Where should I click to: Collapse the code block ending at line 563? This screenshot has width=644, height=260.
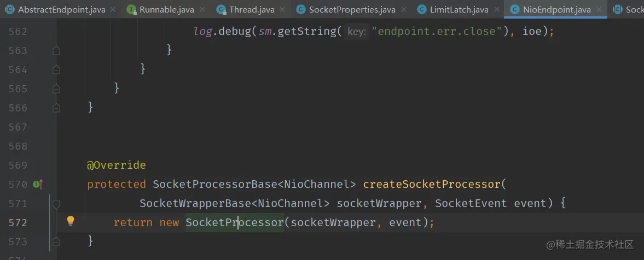pyautogui.click(x=56, y=50)
